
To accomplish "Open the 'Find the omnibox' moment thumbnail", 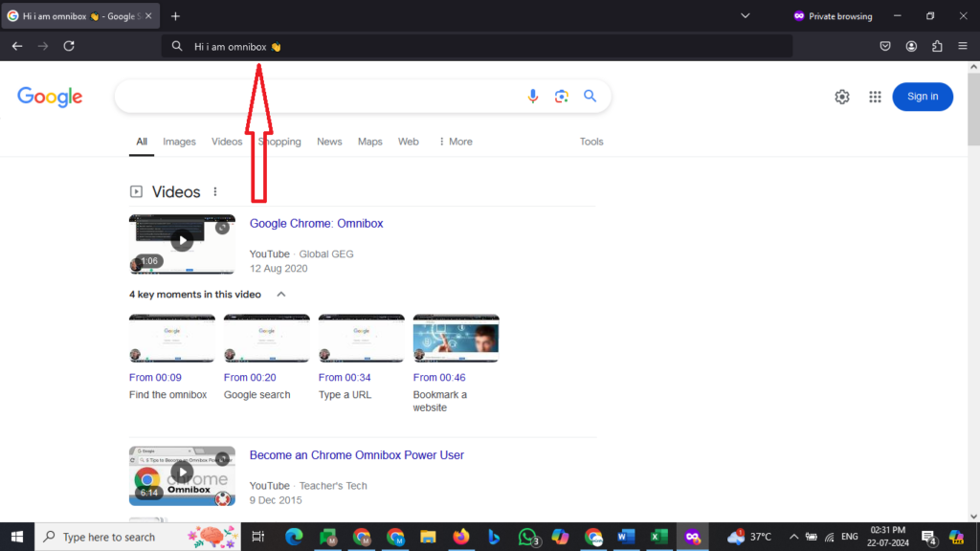I will tap(172, 338).
